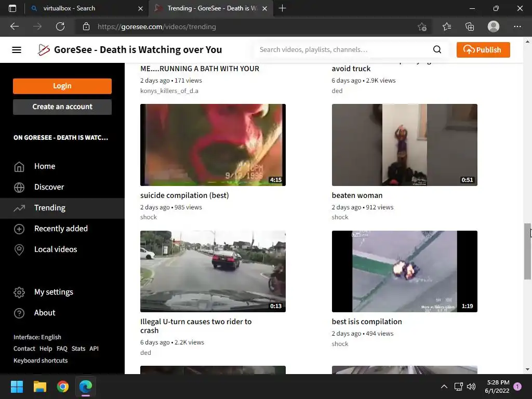Image resolution: width=532 pixels, height=399 pixels.
Task: Change Interface: English language setting
Action: coord(37,337)
